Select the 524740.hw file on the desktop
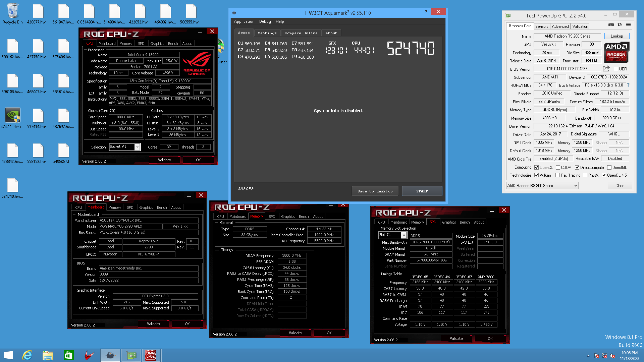The width and height of the screenshot is (644, 362). (12, 188)
